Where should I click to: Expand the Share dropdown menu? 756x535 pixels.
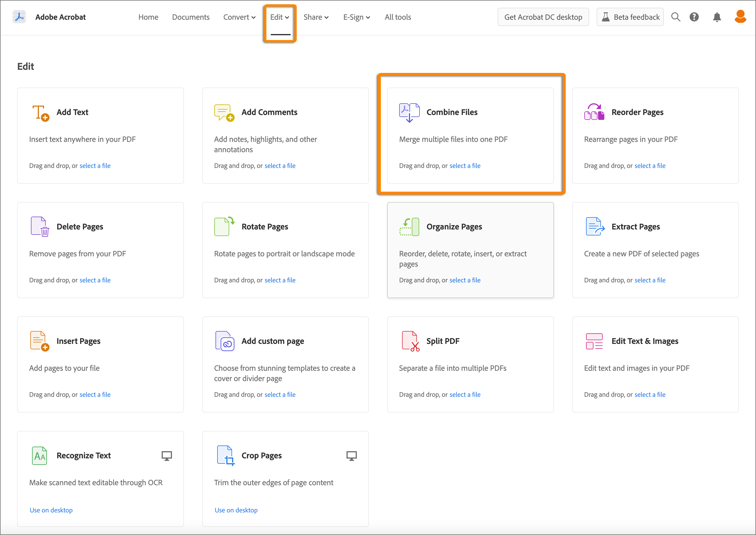tap(316, 17)
